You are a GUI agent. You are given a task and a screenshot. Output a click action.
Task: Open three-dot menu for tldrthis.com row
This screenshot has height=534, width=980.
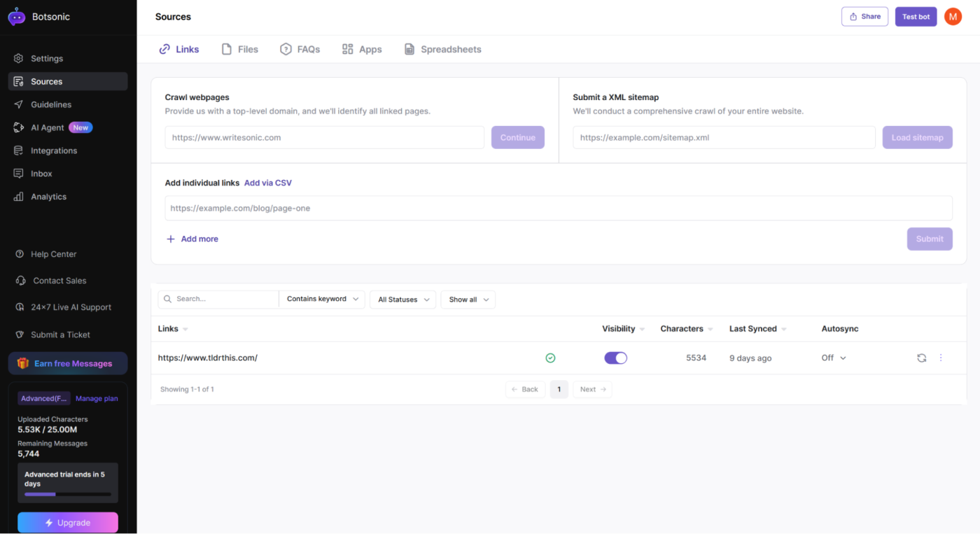(941, 358)
